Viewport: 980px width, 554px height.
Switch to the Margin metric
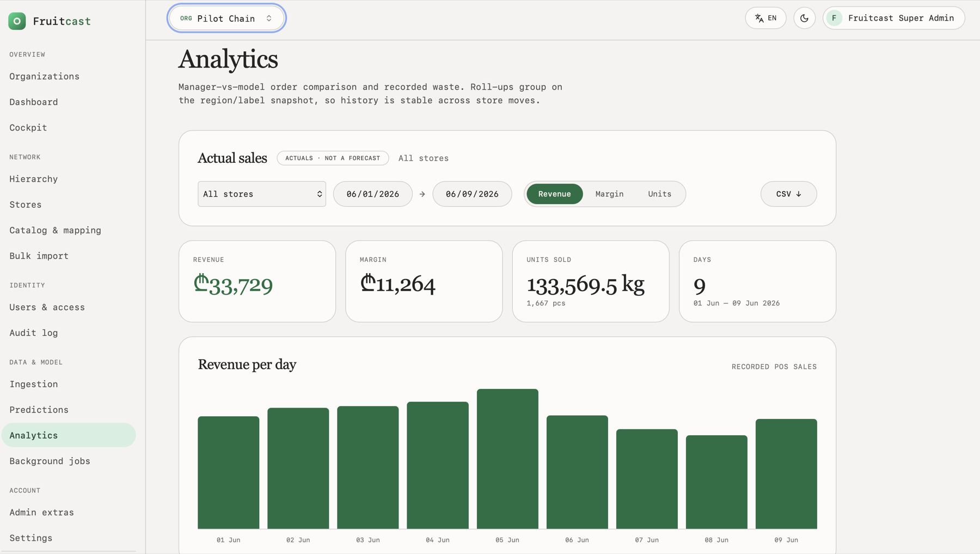pyautogui.click(x=609, y=194)
